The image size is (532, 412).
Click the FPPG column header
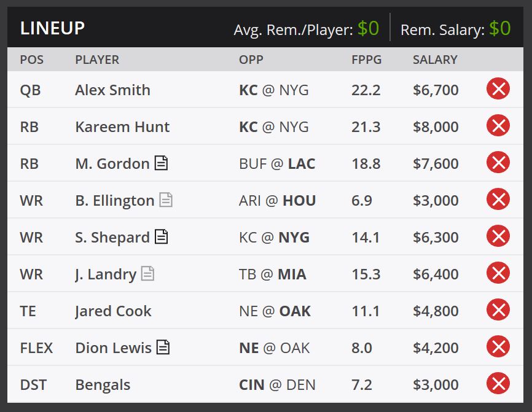(x=366, y=60)
